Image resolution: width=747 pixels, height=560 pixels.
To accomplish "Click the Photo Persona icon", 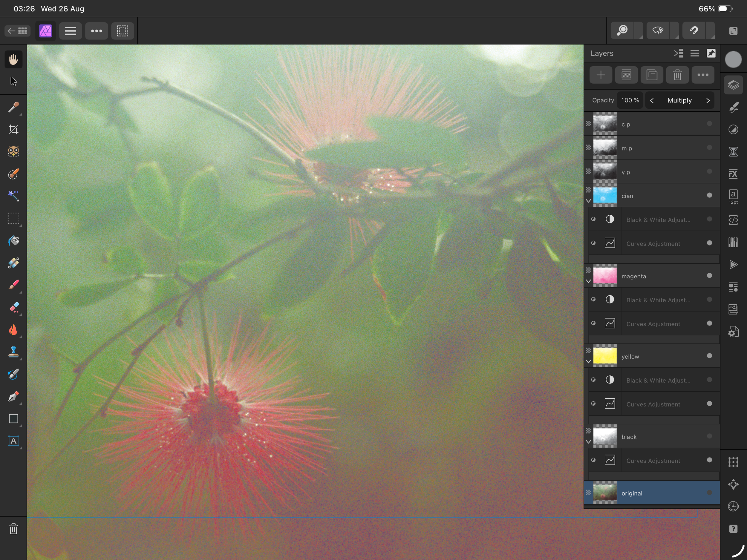I will coord(46,31).
